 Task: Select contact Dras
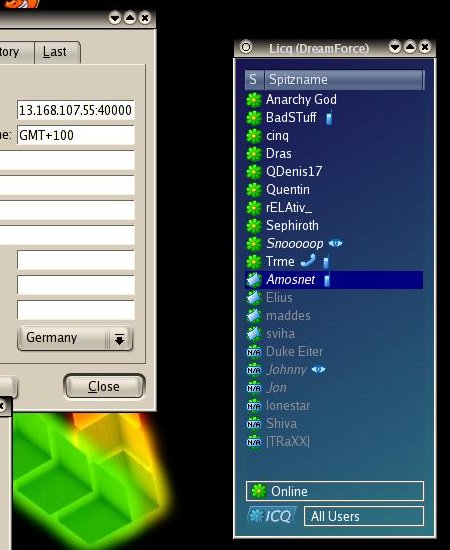(278, 154)
